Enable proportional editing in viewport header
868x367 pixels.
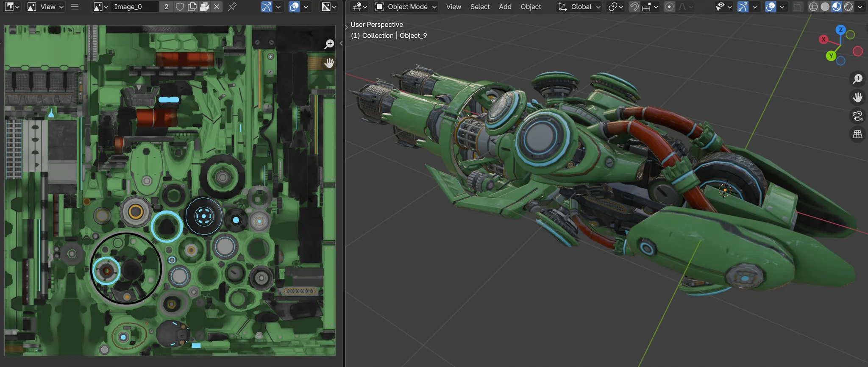click(x=669, y=7)
